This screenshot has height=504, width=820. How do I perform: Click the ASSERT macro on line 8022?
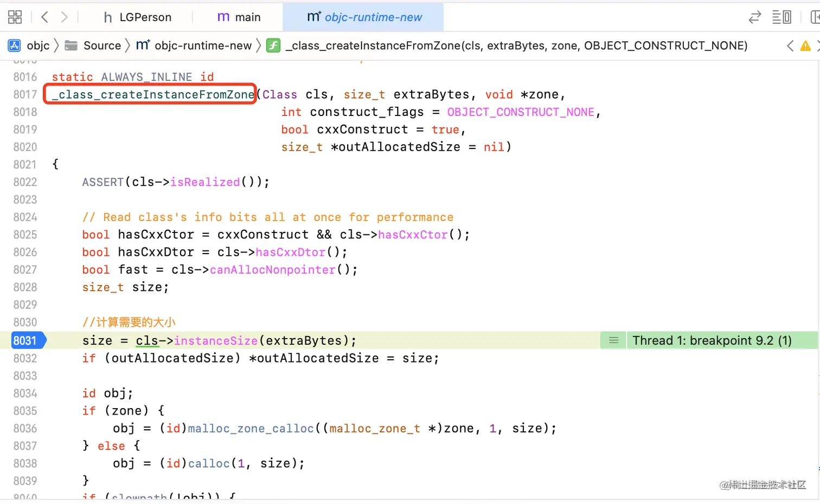[103, 182]
